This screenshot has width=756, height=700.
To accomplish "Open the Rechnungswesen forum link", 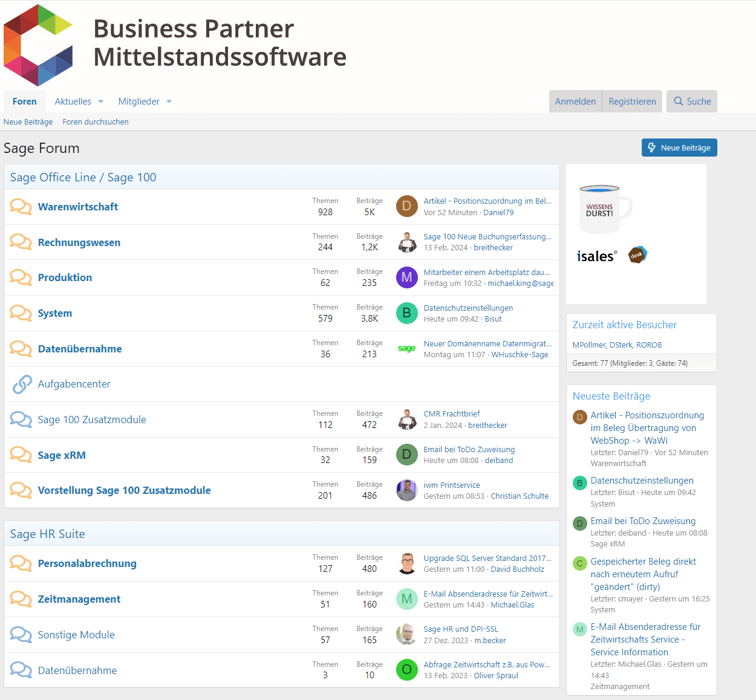I will pos(79,242).
